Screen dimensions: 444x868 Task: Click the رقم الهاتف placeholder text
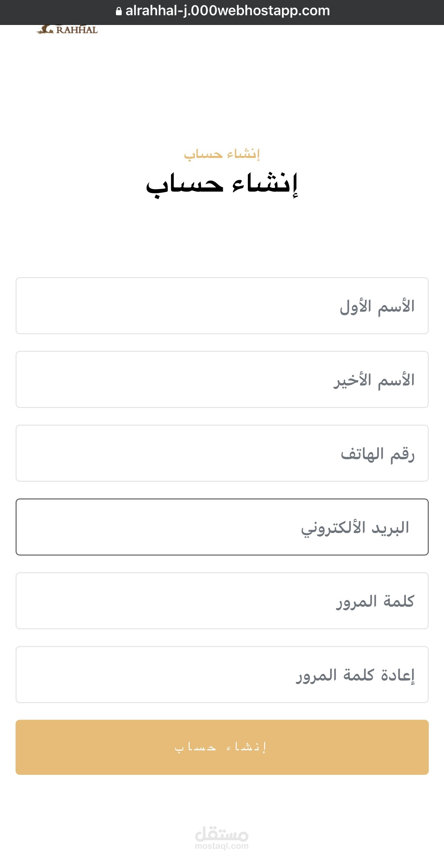coord(378,454)
